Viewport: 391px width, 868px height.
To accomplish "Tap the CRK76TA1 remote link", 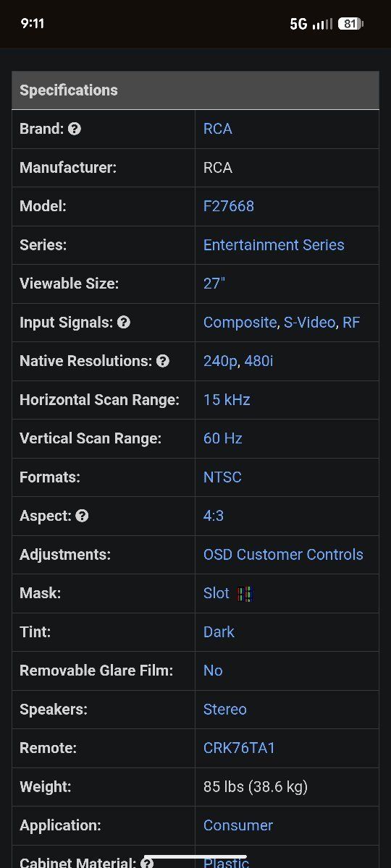I will pos(239,748).
